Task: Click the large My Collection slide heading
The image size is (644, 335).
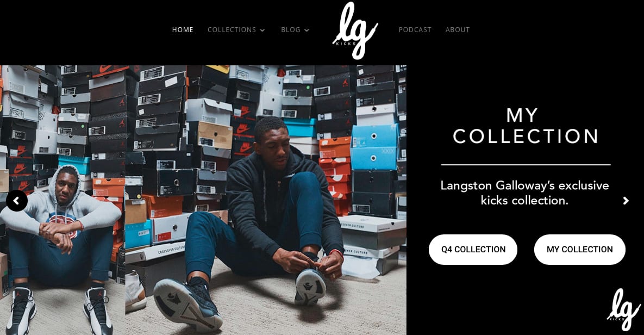Action: tap(526, 126)
